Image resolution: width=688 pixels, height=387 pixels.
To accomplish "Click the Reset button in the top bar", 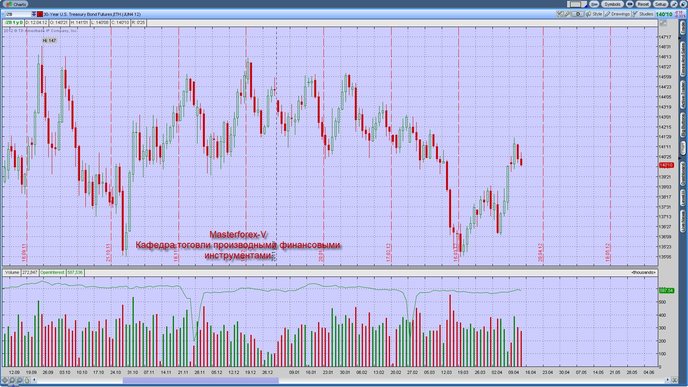I will pyautogui.click(x=643, y=4).
